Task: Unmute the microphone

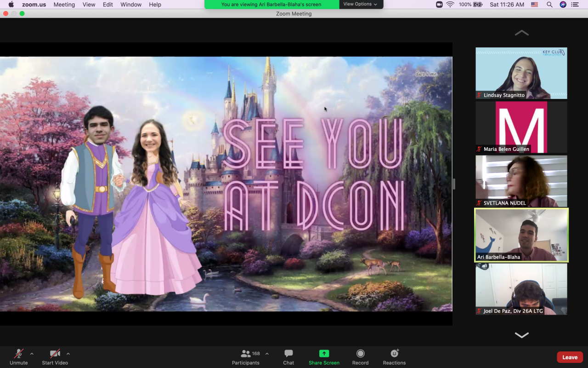Action: pyautogui.click(x=19, y=357)
